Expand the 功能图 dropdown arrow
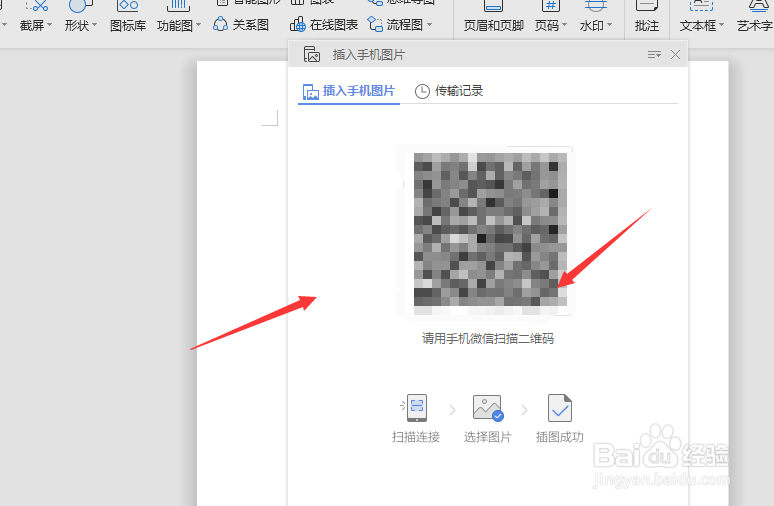 [198, 25]
